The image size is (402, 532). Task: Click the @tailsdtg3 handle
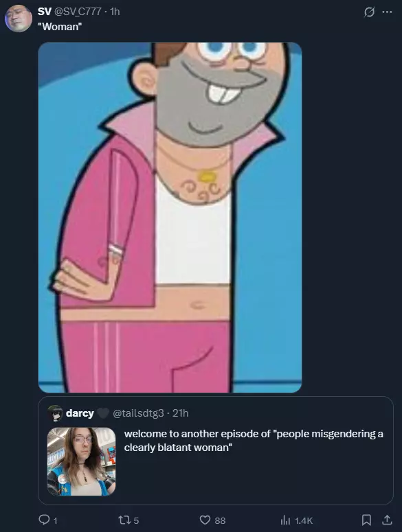138,413
